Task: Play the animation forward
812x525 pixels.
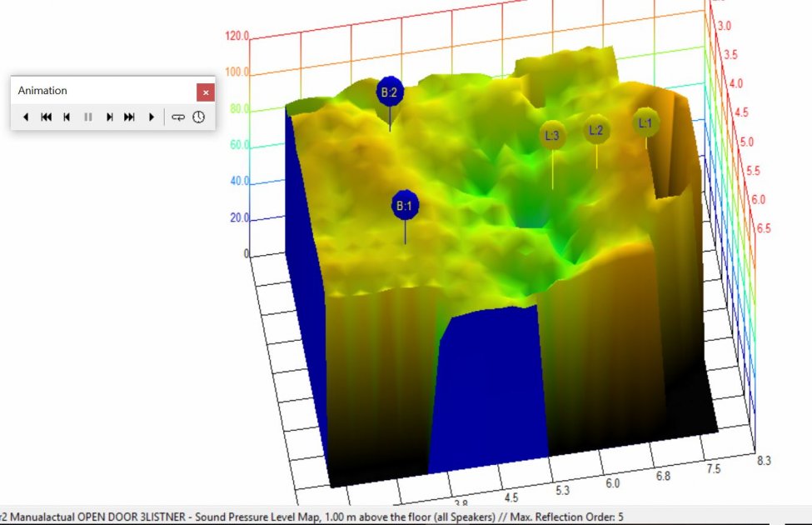Action: (151, 117)
